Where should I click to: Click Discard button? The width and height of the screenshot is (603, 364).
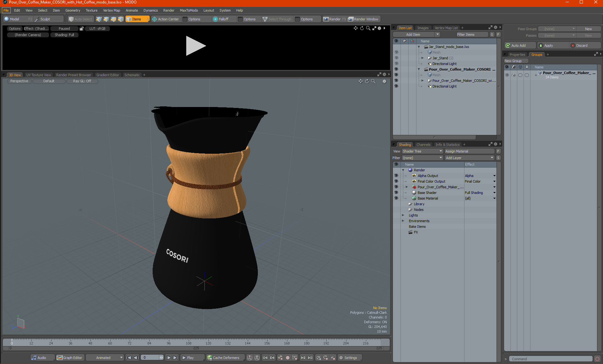[x=585, y=45]
